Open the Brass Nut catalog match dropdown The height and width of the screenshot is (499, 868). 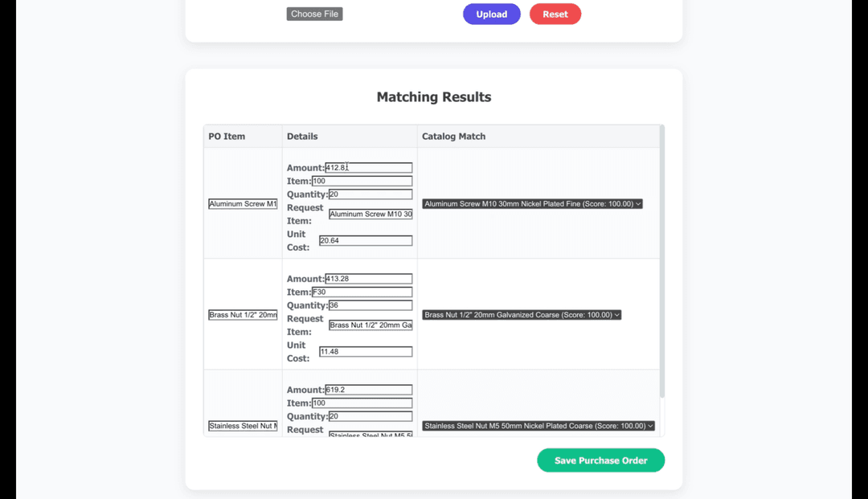521,314
